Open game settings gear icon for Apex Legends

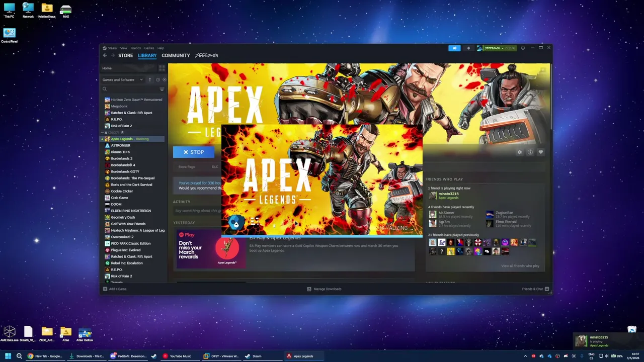pos(520,152)
